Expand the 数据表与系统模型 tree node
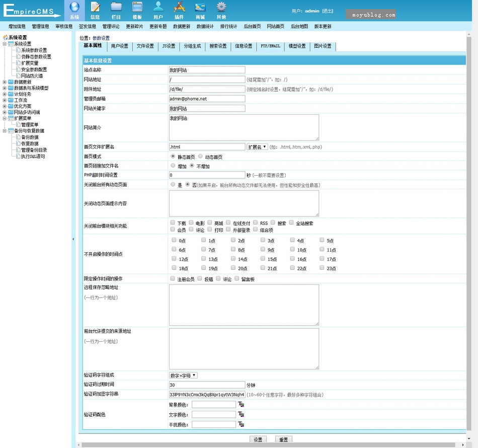Viewport: 478px width, 448px height. pyautogui.click(x=5, y=88)
